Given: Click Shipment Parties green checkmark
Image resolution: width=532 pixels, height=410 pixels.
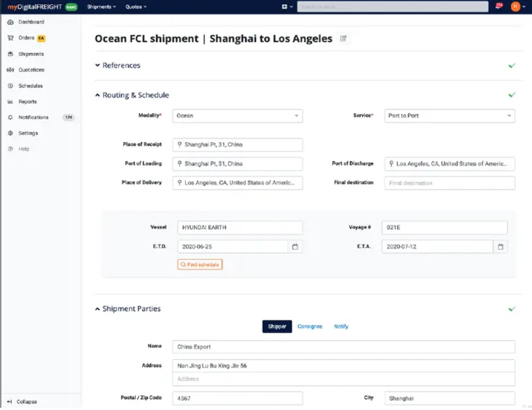Looking at the screenshot, I should click(512, 309).
